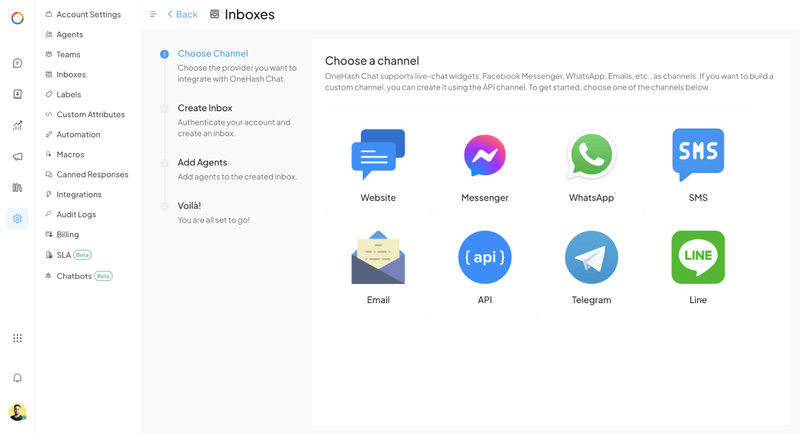The width and height of the screenshot is (800, 434).
Task: Open Account Settings menu item
Action: 88,15
